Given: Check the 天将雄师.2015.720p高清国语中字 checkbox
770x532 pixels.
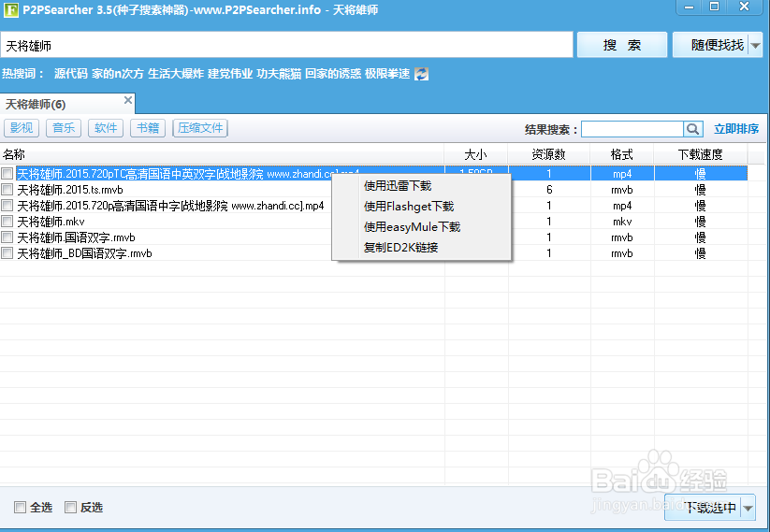Looking at the screenshot, I should point(7,205).
